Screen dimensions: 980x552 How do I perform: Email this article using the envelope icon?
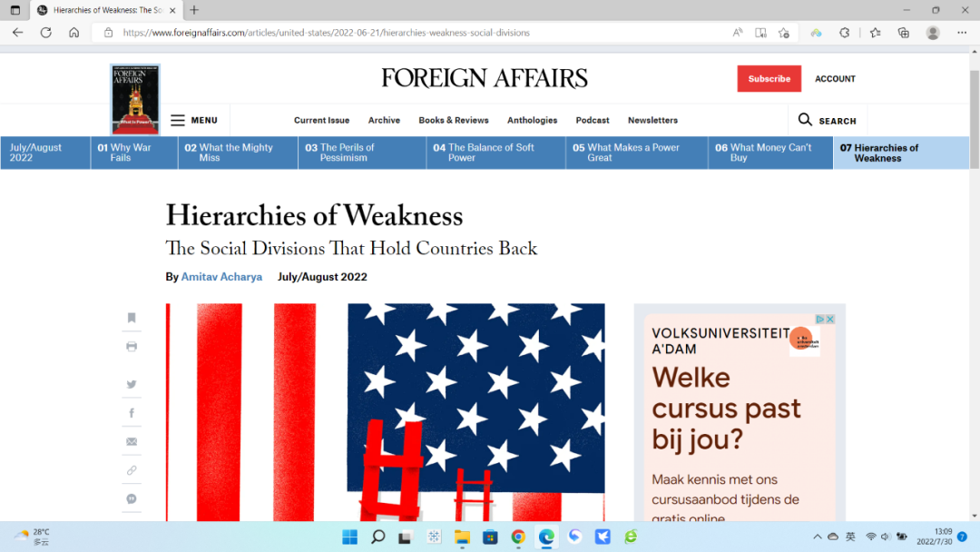coord(132,441)
